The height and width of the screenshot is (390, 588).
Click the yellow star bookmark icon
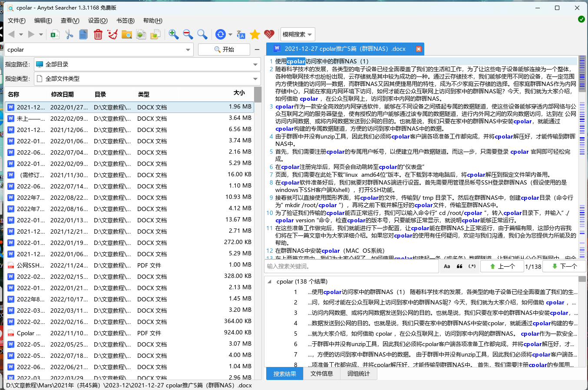(255, 34)
